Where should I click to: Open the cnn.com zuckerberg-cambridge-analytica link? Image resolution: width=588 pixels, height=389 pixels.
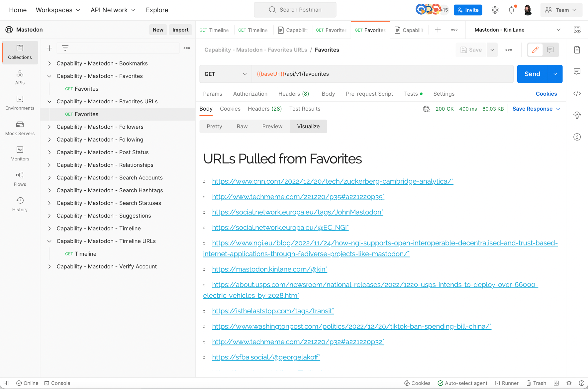click(x=333, y=181)
